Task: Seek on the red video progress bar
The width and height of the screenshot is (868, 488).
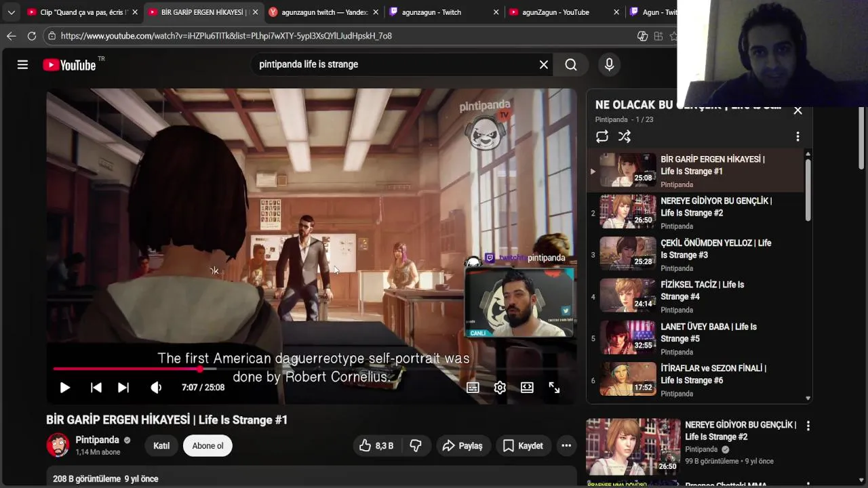Action: point(311,369)
